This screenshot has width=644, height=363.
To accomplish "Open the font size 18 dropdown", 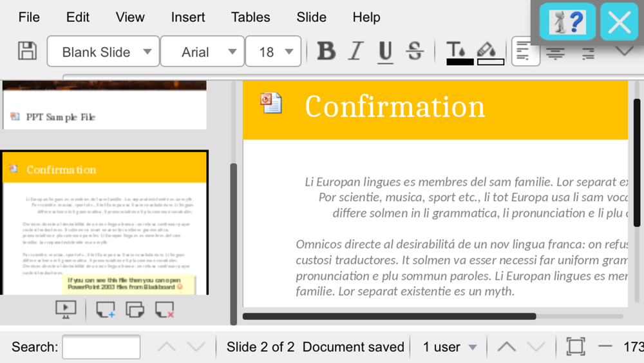I will click(273, 52).
